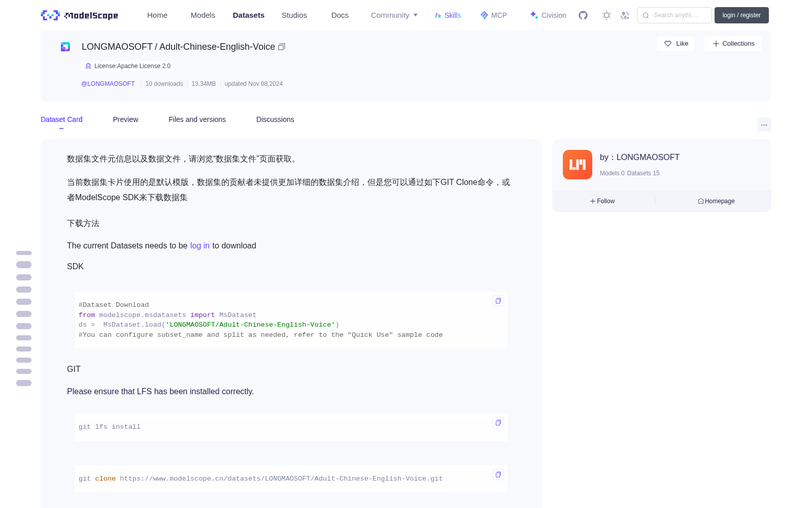Copy dataset name using icon beside title
This screenshot has width=812, height=508.
[282, 47]
